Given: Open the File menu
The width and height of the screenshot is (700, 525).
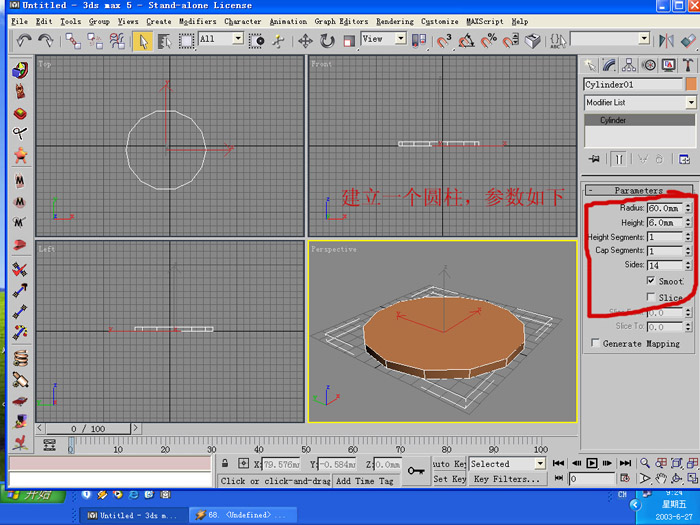Looking at the screenshot, I should coord(19,21).
